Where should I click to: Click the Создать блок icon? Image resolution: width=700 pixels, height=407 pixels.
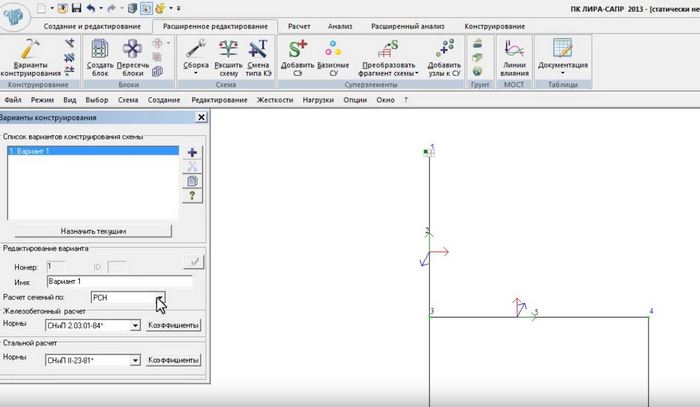[101, 48]
